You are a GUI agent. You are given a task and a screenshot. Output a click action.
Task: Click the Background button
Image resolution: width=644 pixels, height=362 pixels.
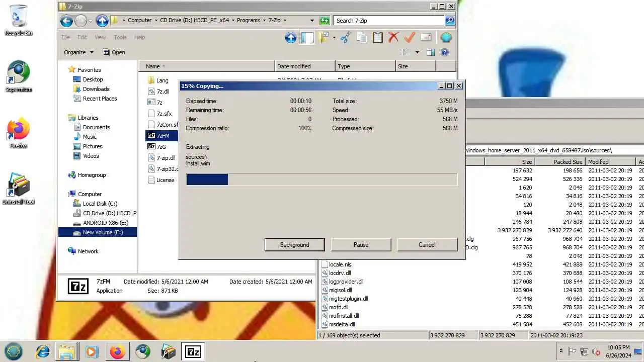coord(295,245)
